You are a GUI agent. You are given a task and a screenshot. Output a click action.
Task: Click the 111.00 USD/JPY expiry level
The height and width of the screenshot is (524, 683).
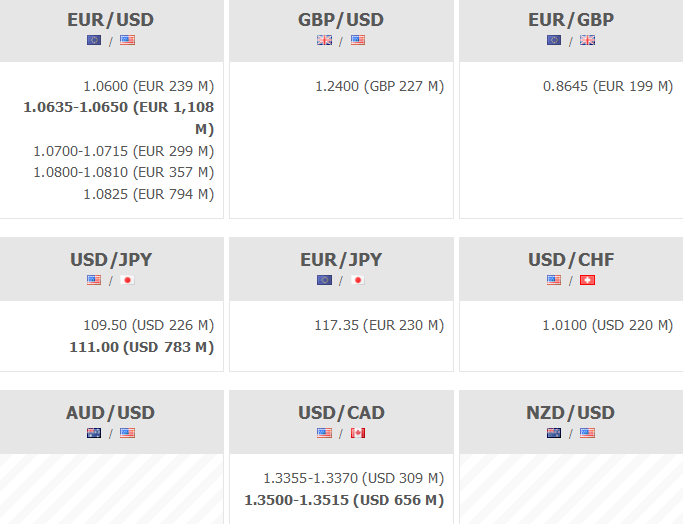coord(148,347)
